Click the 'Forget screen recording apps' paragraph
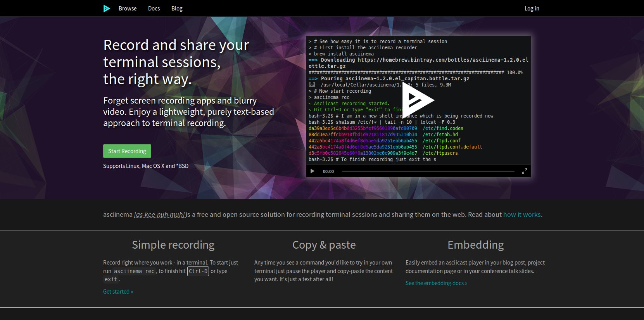This screenshot has width=644, height=320. pyautogui.click(x=188, y=112)
